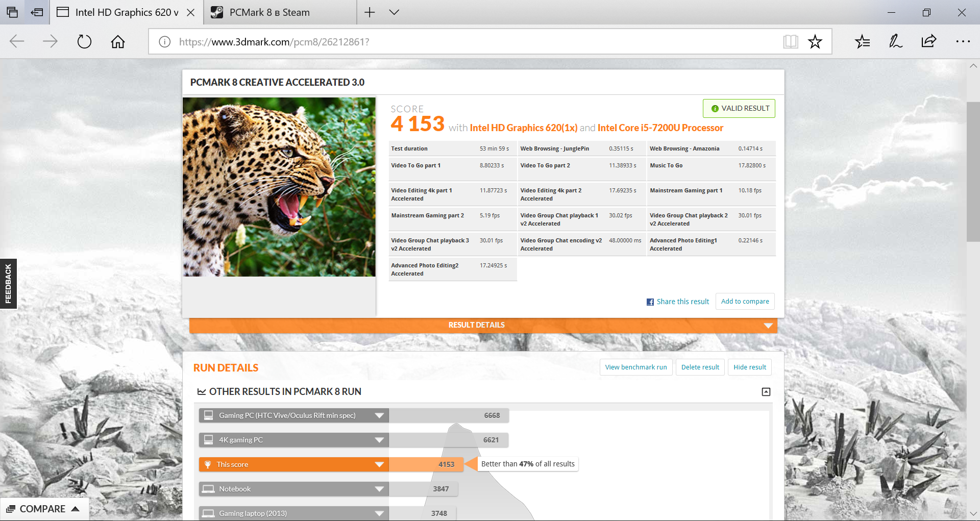Click Delete result button
The width and height of the screenshot is (980, 521).
pyautogui.click(x=700, y=367)
